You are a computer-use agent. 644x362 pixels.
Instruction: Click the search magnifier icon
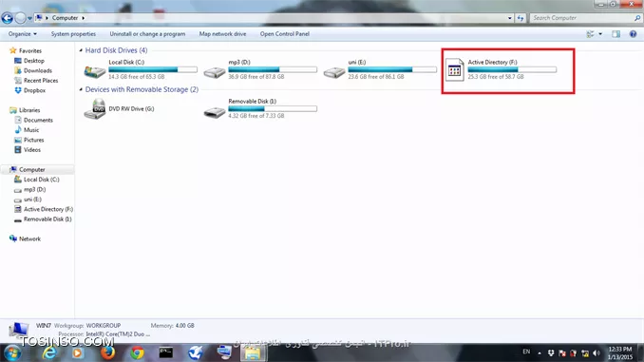pos(637,18)
